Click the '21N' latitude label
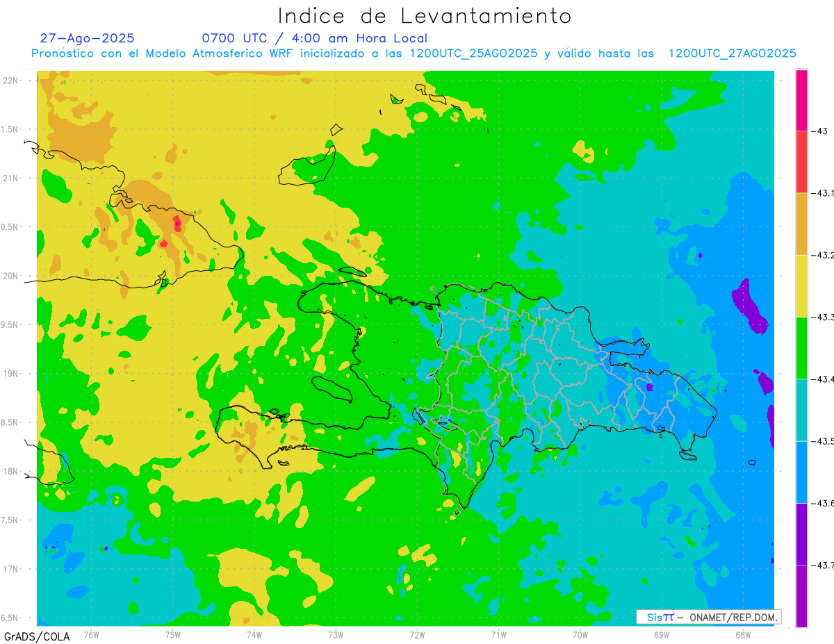The height and width of the screenshot is (644, 834). click(10, 178)
